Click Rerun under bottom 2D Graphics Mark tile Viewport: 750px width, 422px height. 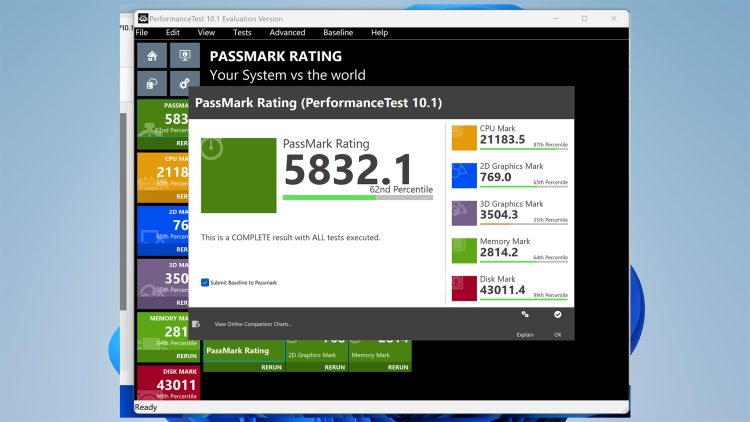(x=335, y=367)
